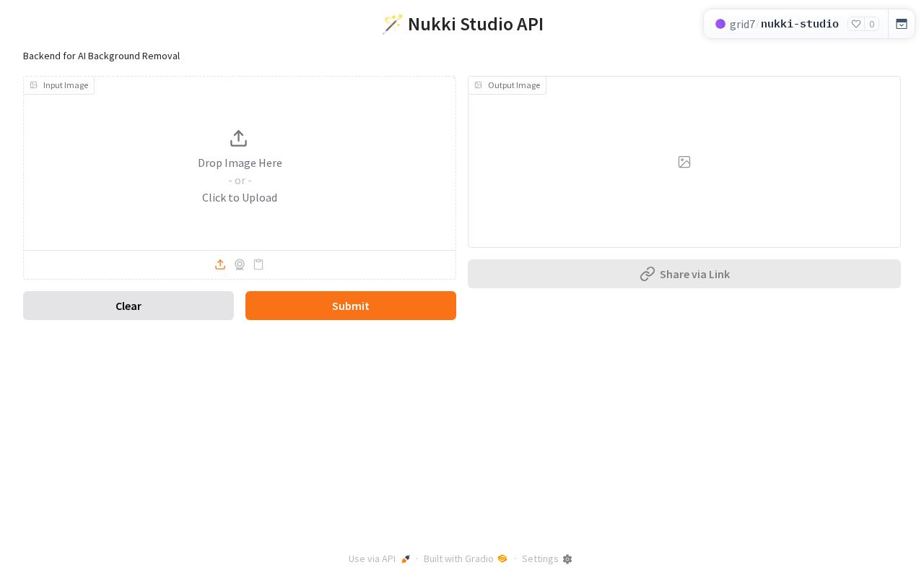924x578 pixels.
Task: Click the Output Image label
Action: tap(507, 85)
